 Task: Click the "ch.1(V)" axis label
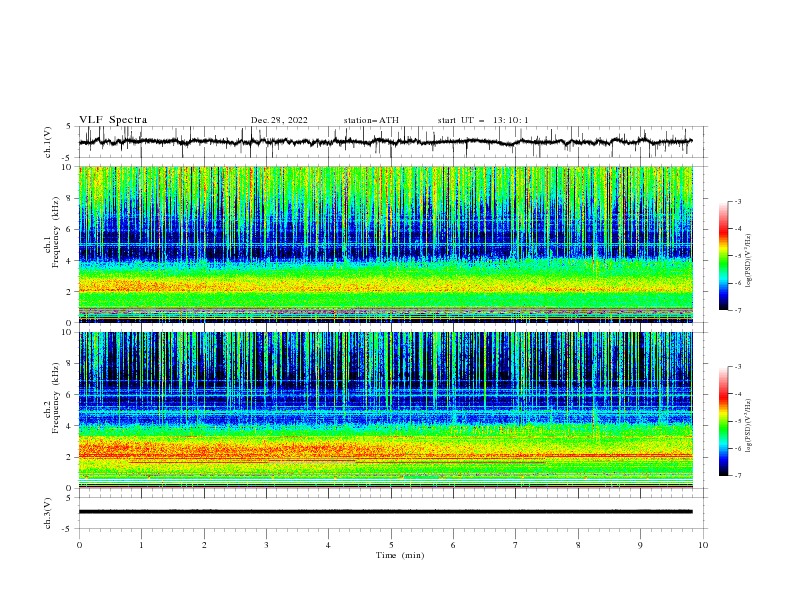pyautogui.click(x=49, y=142)
